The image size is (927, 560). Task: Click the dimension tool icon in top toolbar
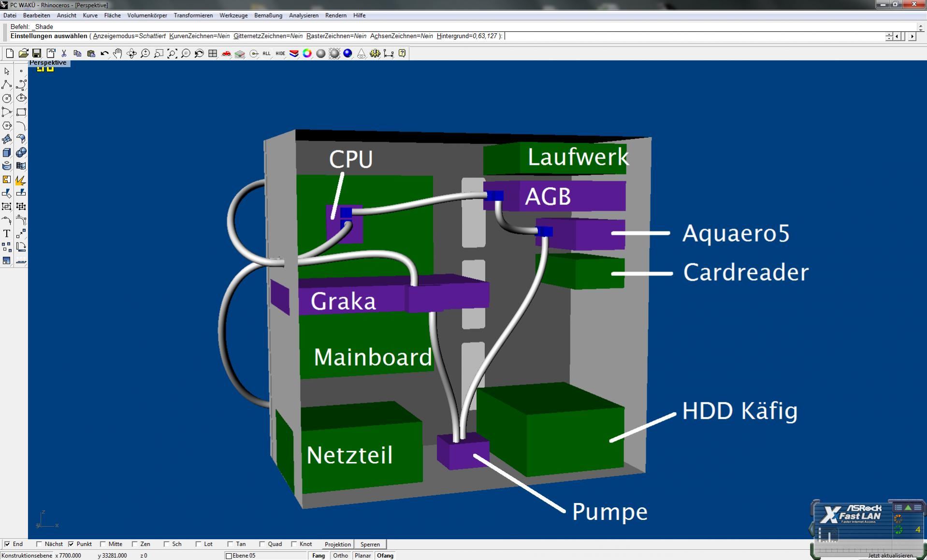point(389,54)
